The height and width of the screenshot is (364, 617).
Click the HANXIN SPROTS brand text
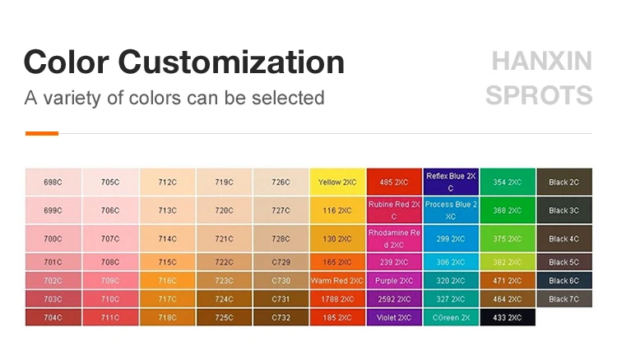[x=540, y=78]
